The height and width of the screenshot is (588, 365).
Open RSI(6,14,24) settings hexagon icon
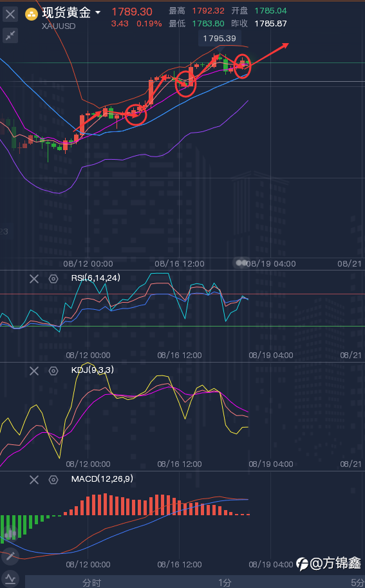coord(53,279)
